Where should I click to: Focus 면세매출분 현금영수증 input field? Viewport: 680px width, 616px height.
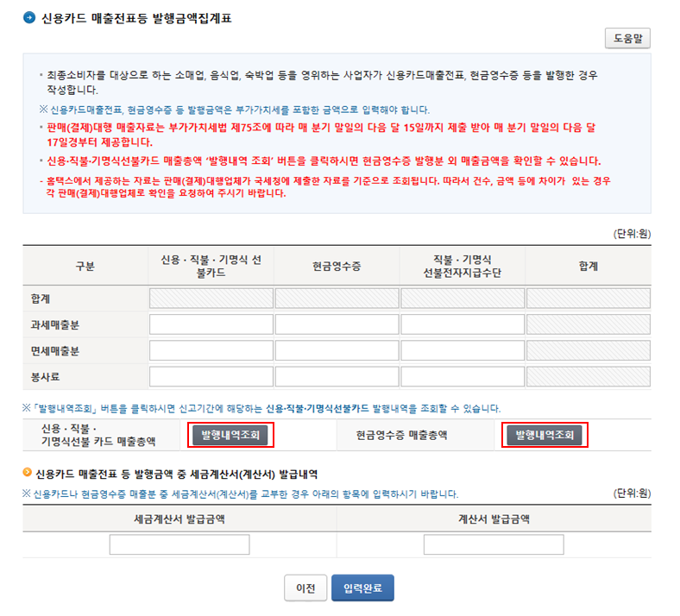coord(337,350)
